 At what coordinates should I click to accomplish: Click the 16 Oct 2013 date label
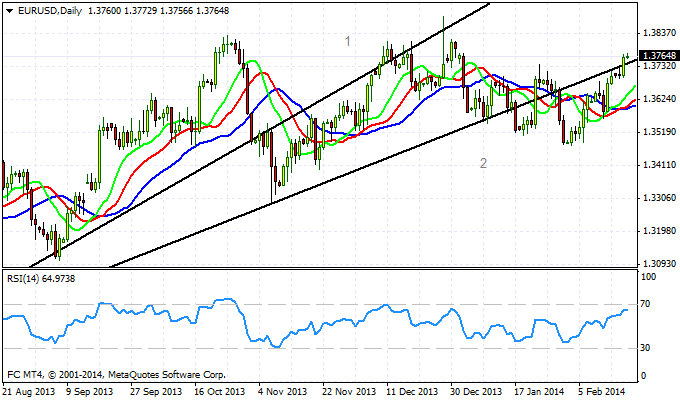[x=220, y=392]
